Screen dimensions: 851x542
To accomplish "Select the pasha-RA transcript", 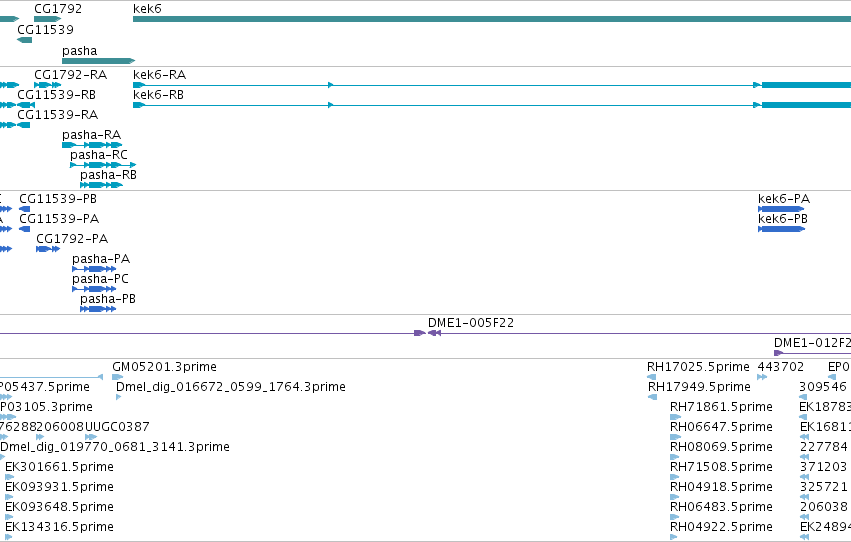I will click(x=92, y=145).
